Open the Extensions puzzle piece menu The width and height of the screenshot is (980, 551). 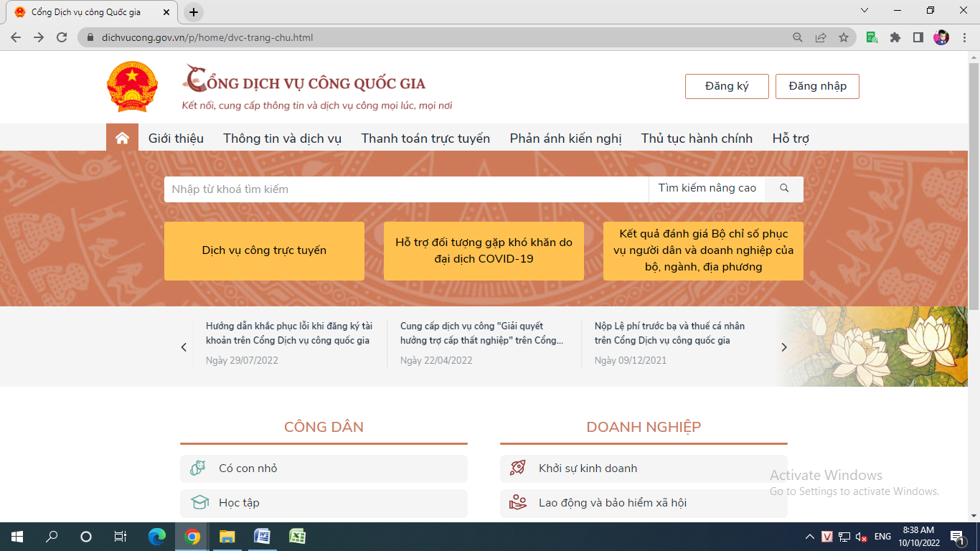[895, 37]
